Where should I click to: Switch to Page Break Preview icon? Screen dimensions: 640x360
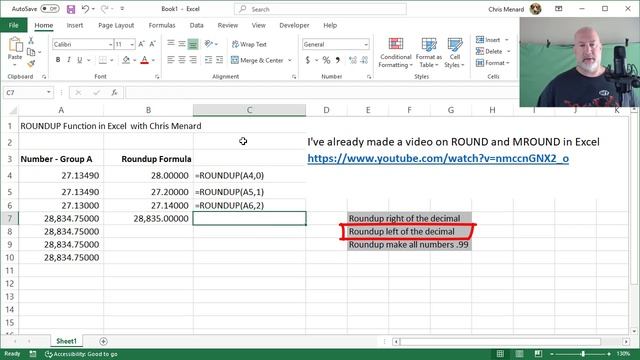(x=538, y=354)
